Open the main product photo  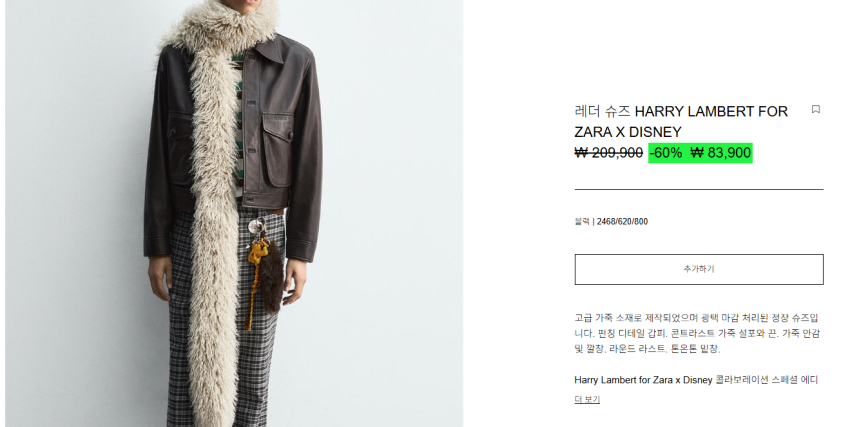coord(234,214)
